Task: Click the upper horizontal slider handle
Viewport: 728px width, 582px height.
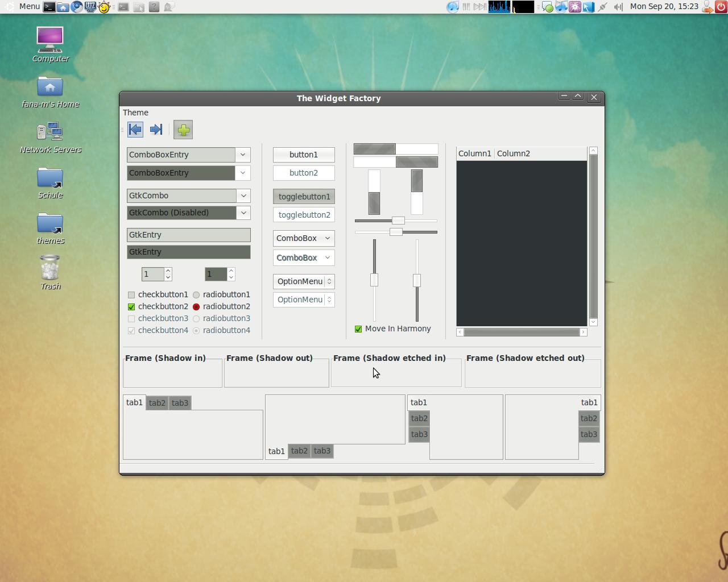Action: point(398,221)
